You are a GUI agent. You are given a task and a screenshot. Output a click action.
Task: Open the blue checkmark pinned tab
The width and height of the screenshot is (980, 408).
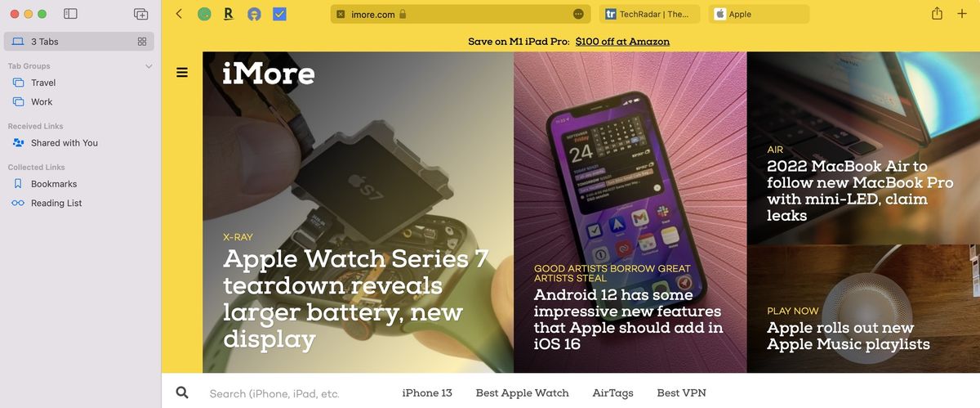[279, 14]
